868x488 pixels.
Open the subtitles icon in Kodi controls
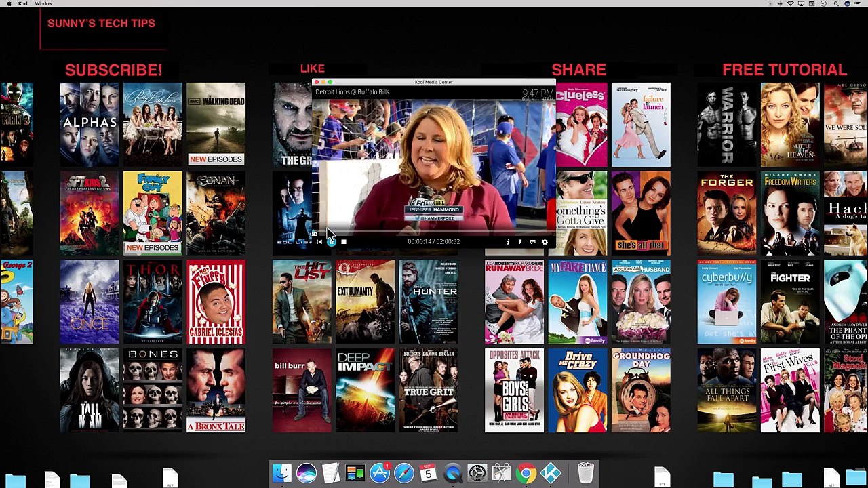tap(532, 241)
